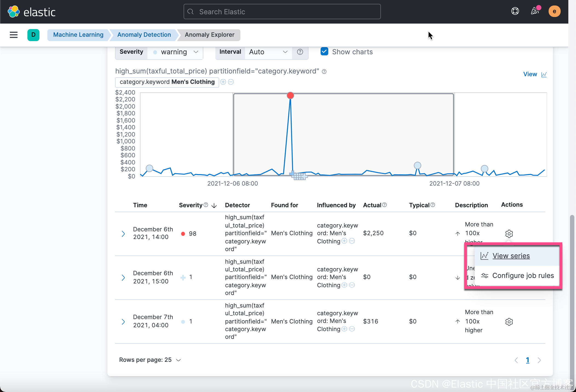Viewport: 576px width, 392px height.
Task: Uncheck the Show charts checkbox
Action: [324, 52]
